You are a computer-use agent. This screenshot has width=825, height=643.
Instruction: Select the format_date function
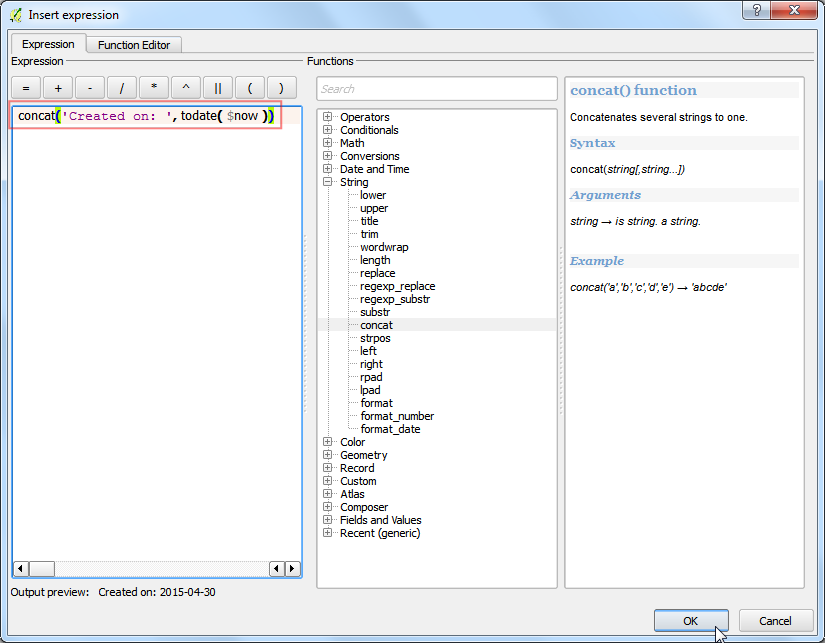[x=390, y=429]
